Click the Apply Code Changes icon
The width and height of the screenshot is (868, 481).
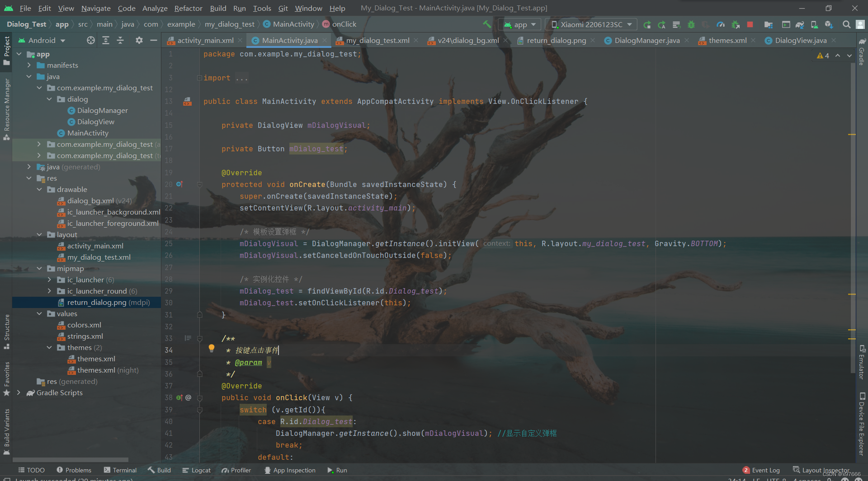(676, 24)
